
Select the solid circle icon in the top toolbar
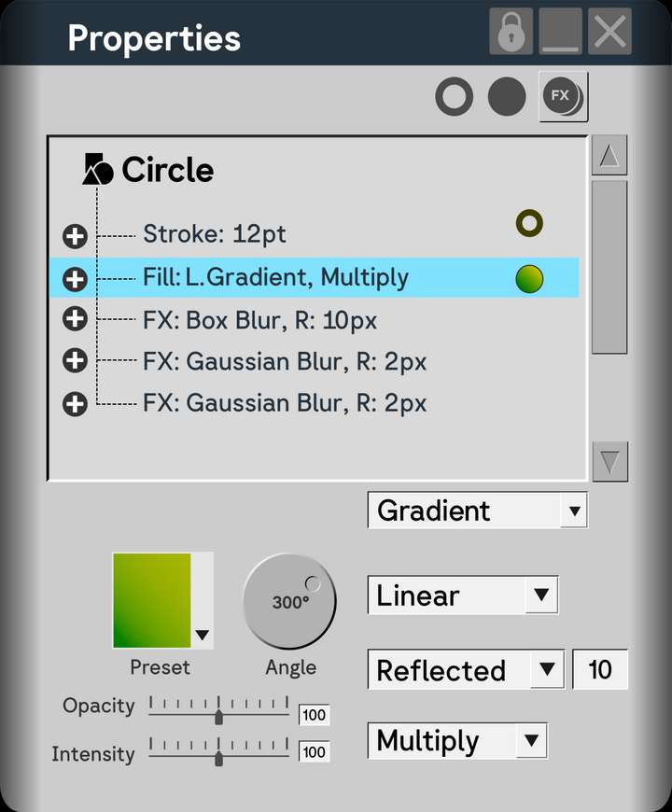tap(507, 95)
